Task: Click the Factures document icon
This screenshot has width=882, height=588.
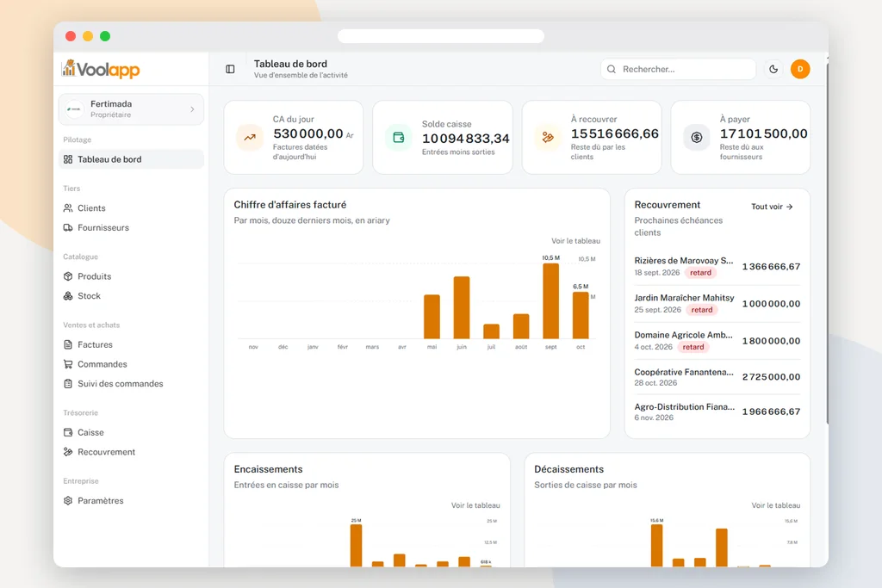Action: (x=68, y=344)
